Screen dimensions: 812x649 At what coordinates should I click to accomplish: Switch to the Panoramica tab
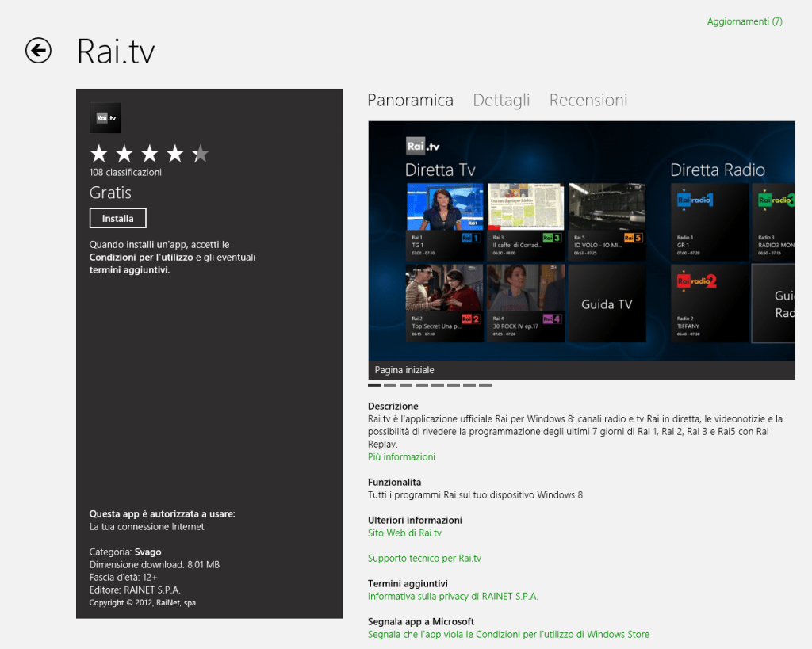point(411,100)
